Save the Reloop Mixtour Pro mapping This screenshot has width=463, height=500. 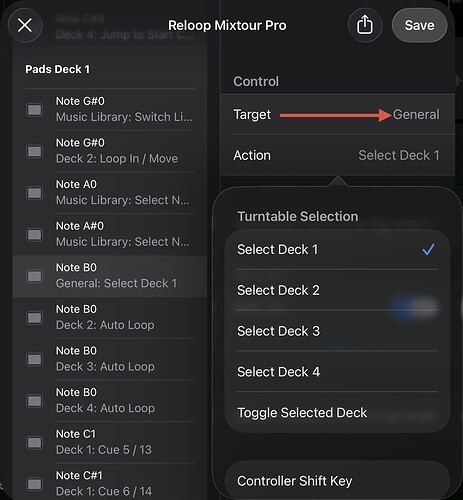pos(419,25)
